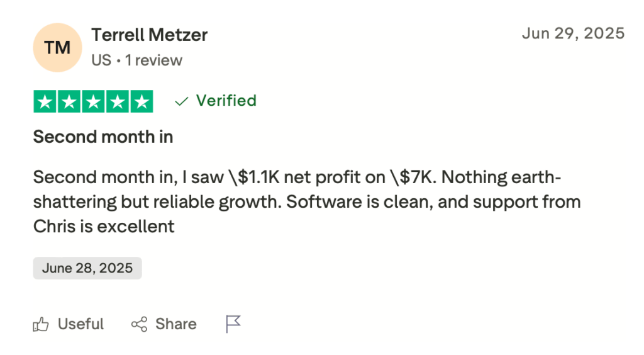
Task: Click the Jun 29, 2025 posted date
Action: 573,33
